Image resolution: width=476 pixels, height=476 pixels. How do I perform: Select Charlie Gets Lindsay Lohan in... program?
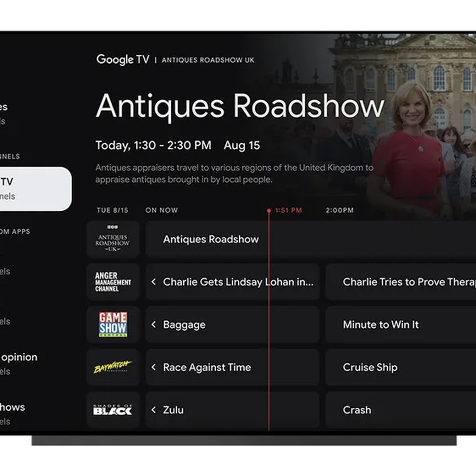[232, 282]
